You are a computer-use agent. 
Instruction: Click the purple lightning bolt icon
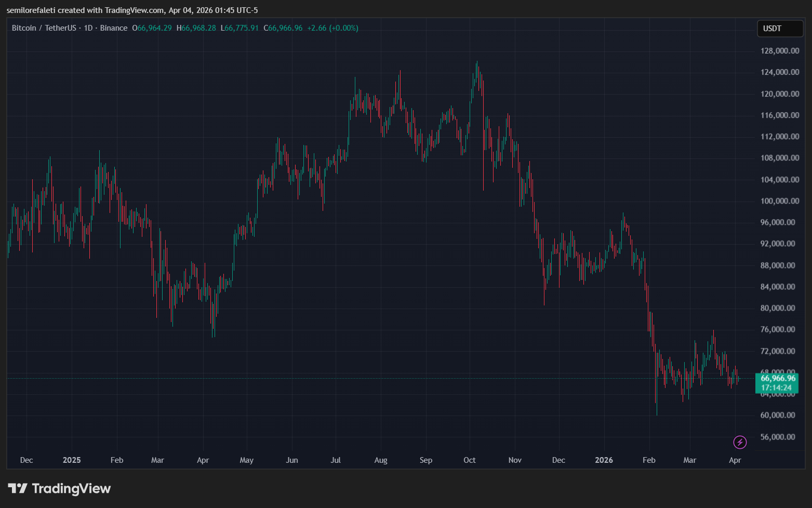740,442
